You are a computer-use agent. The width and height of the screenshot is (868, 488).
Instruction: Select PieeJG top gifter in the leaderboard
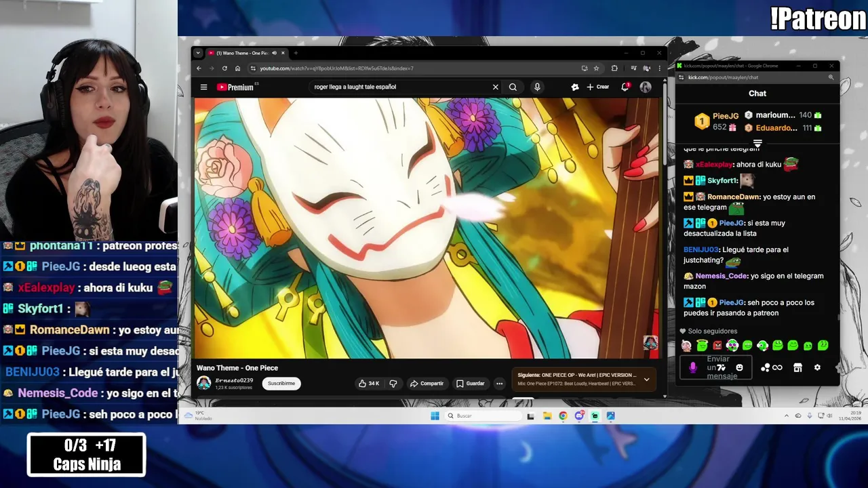click(x=717, y=121)
